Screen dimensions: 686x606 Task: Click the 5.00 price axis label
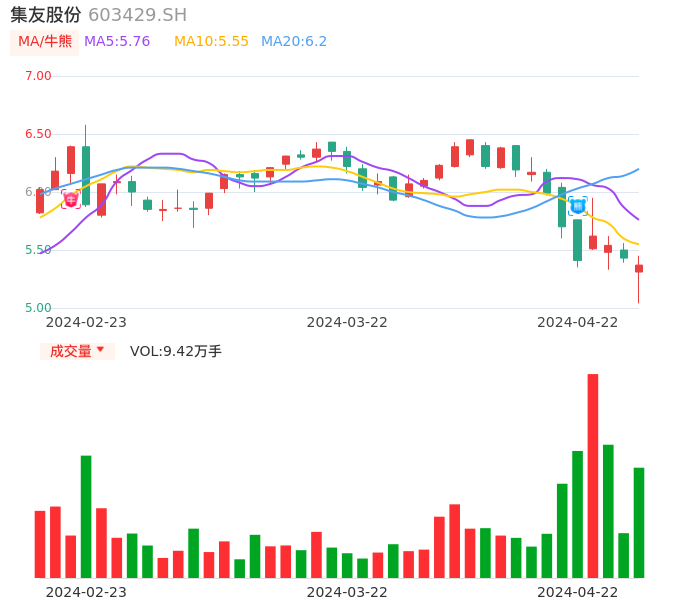click(38, 308)
